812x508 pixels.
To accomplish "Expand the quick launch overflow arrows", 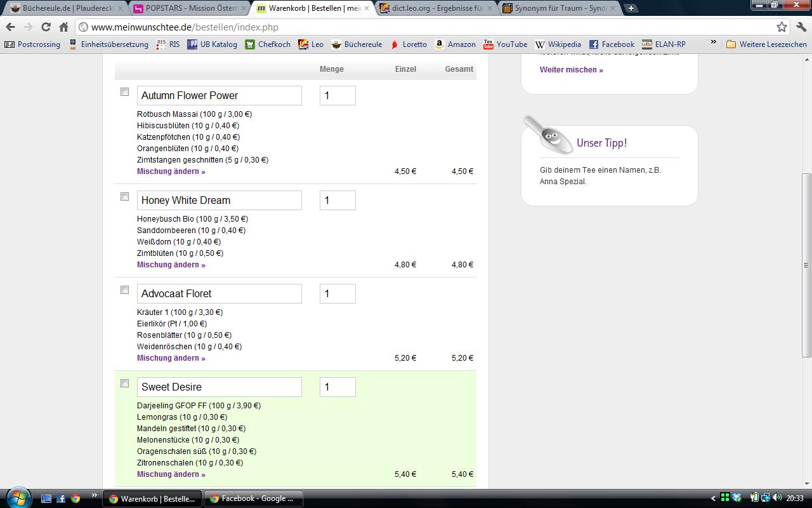I will 95,495.
